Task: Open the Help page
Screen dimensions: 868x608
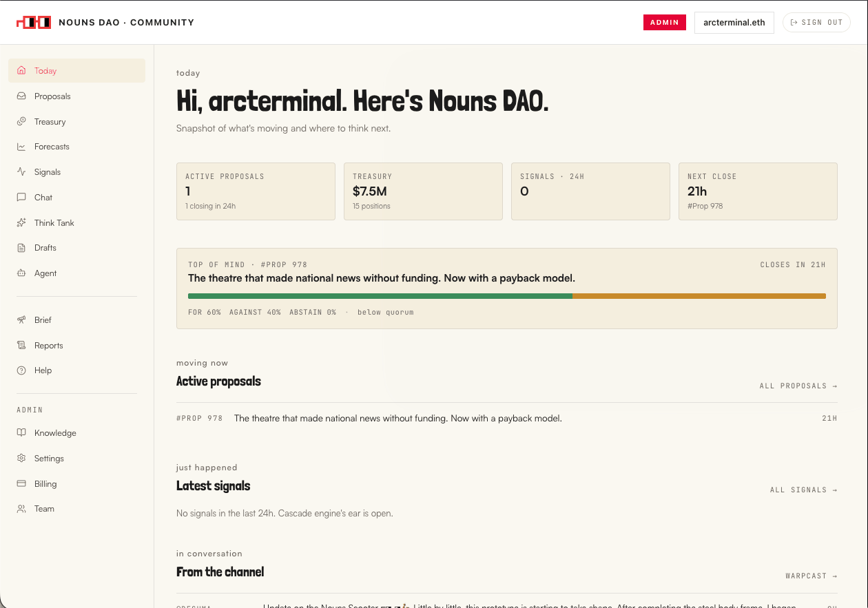Action: [77, 370]
